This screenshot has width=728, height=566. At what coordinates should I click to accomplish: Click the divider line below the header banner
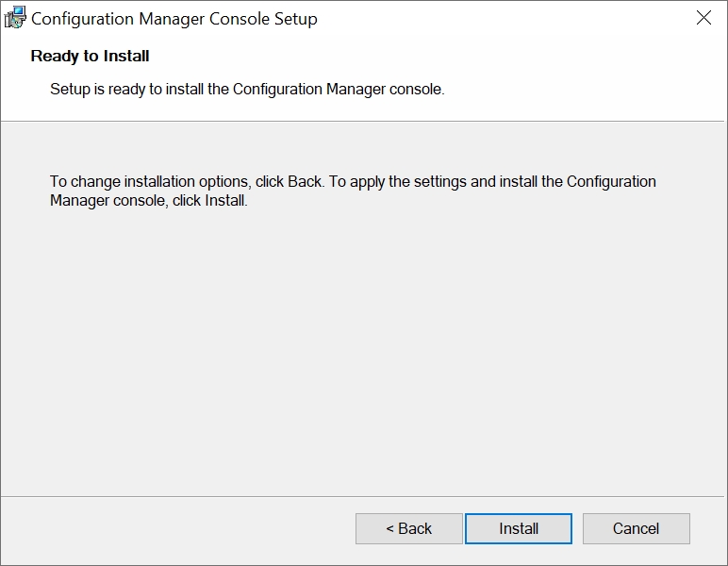(x=363, y=121)
